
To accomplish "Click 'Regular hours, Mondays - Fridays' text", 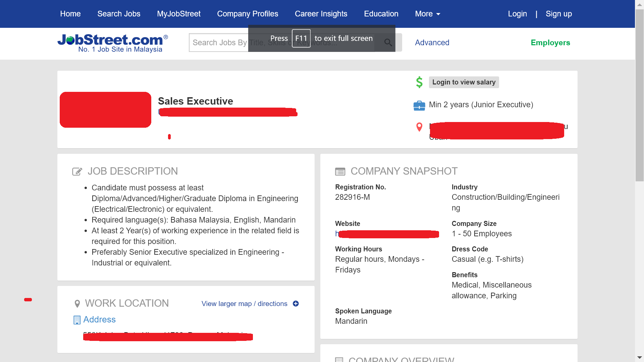I will [x=379, y=264].
